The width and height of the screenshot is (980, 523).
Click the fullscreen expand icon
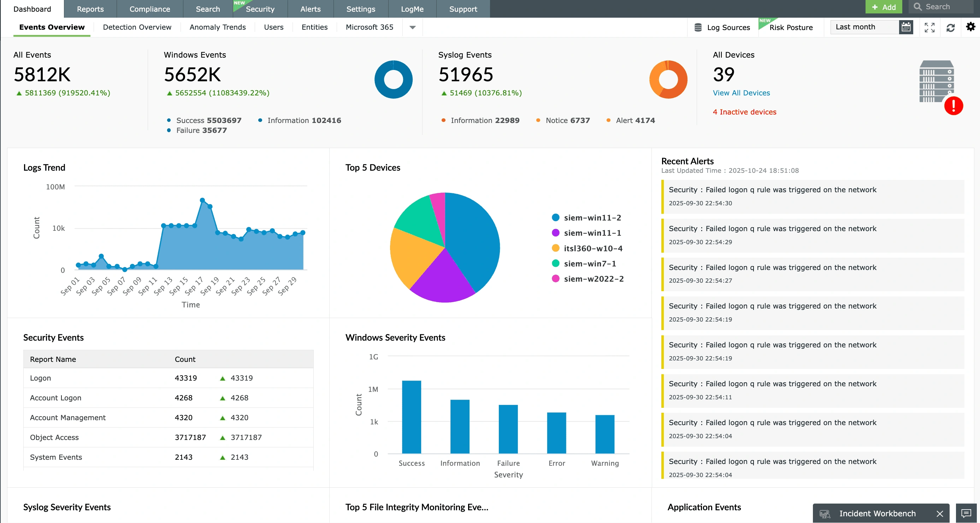coord(929,27)
